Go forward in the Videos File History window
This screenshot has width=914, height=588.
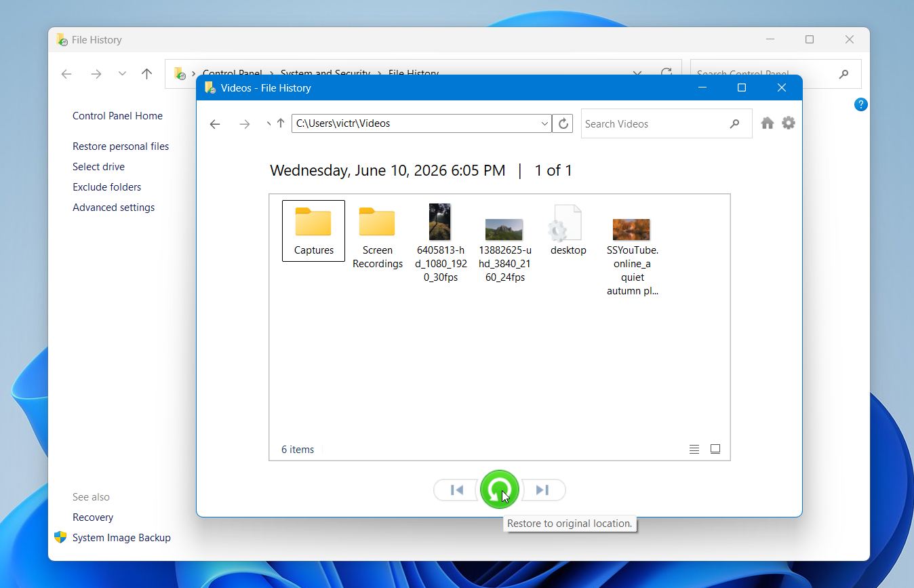pos(245,123)
